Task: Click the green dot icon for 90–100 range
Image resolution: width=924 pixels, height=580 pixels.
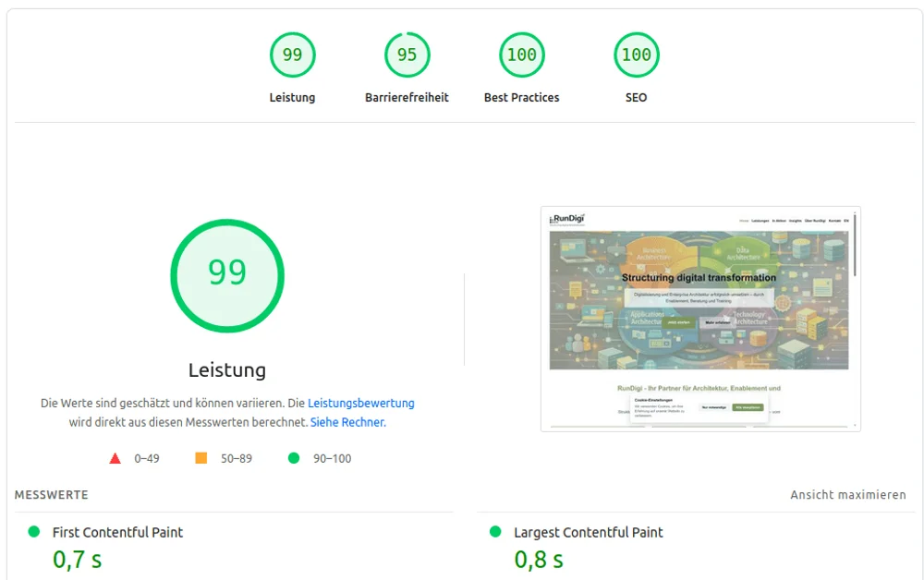Action: [x=297, y=457]
